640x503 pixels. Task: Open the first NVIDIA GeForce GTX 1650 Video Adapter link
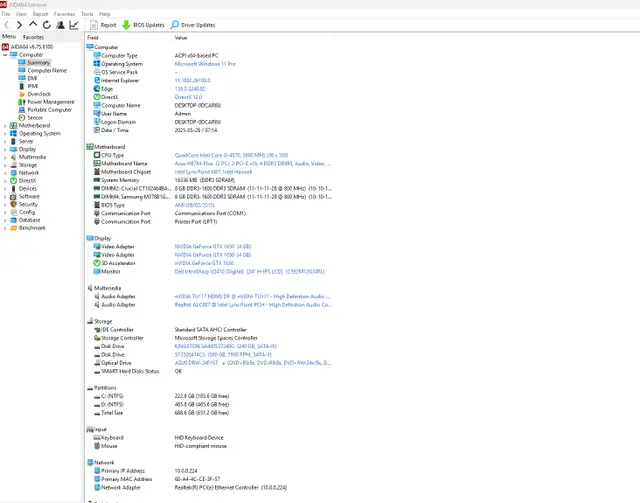[x=213, y=247]
